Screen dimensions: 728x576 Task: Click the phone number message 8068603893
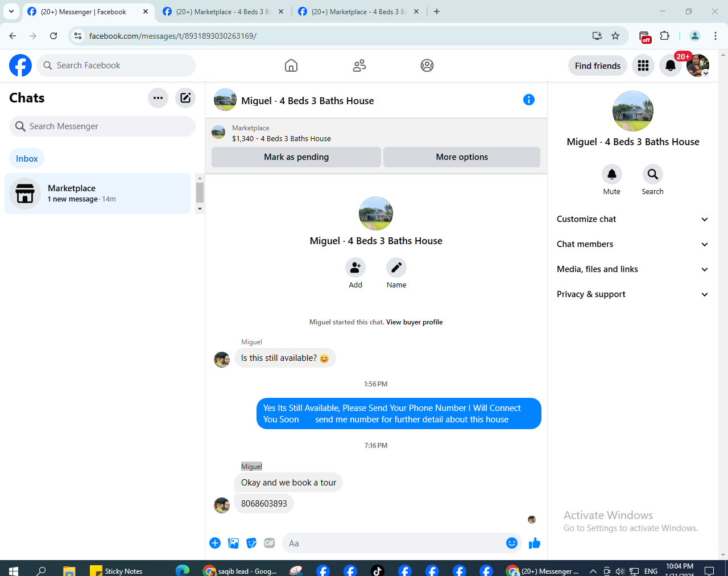264,504
